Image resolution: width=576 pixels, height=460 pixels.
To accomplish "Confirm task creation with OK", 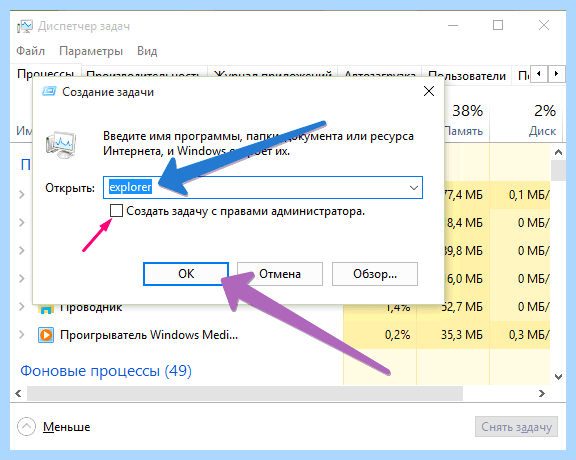I will pos(186,274).
